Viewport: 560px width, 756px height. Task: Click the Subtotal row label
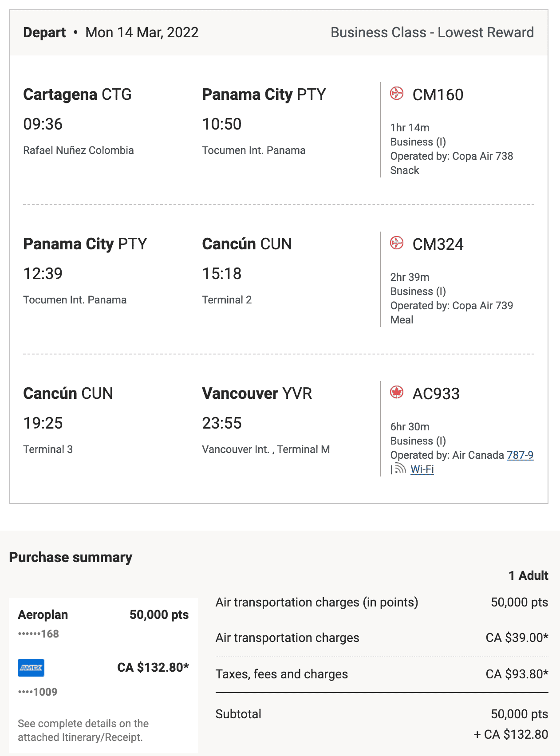click(238, 714)
